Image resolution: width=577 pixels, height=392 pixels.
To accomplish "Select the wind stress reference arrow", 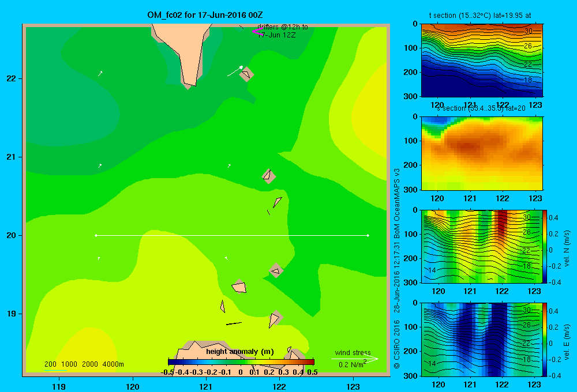I will 355,359.
